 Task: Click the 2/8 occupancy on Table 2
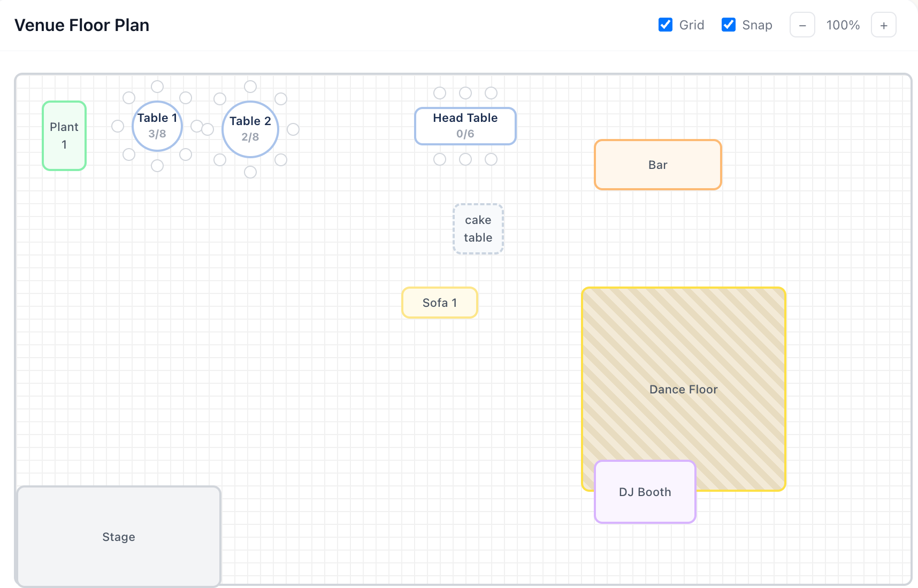250,137
